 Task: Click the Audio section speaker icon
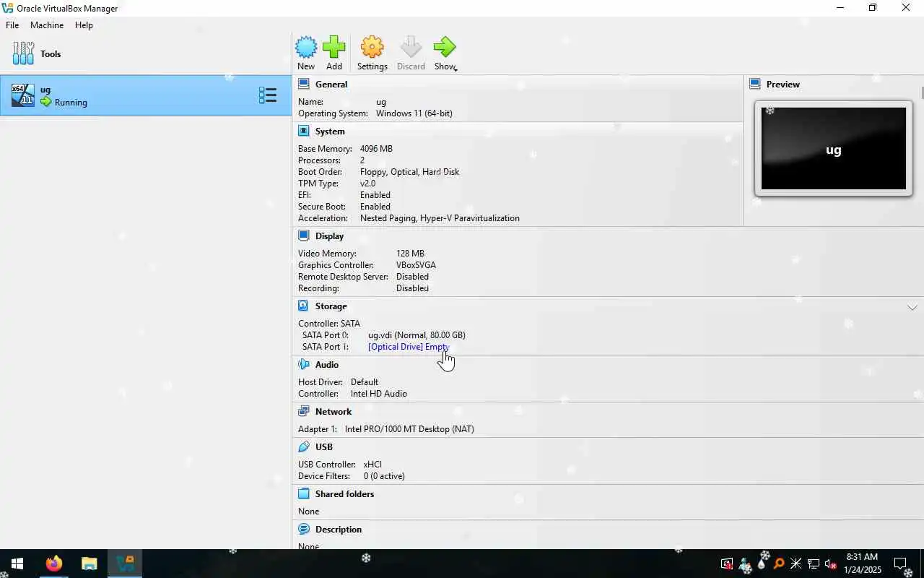pos(304,365)
